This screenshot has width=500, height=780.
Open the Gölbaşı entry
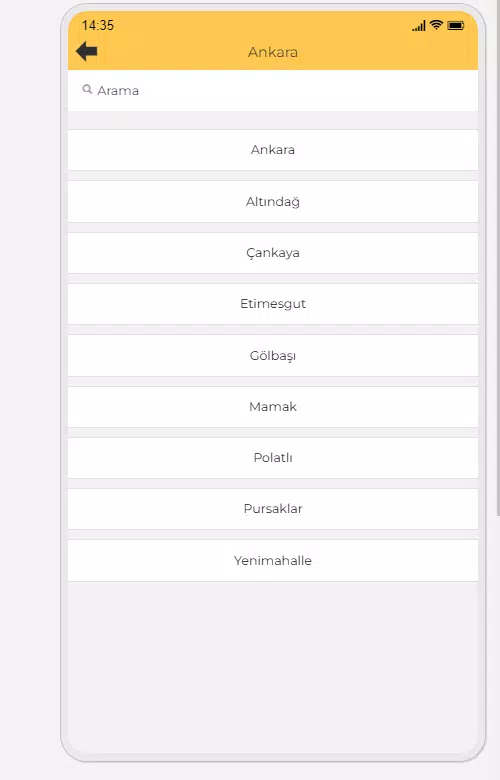(273, 356)
